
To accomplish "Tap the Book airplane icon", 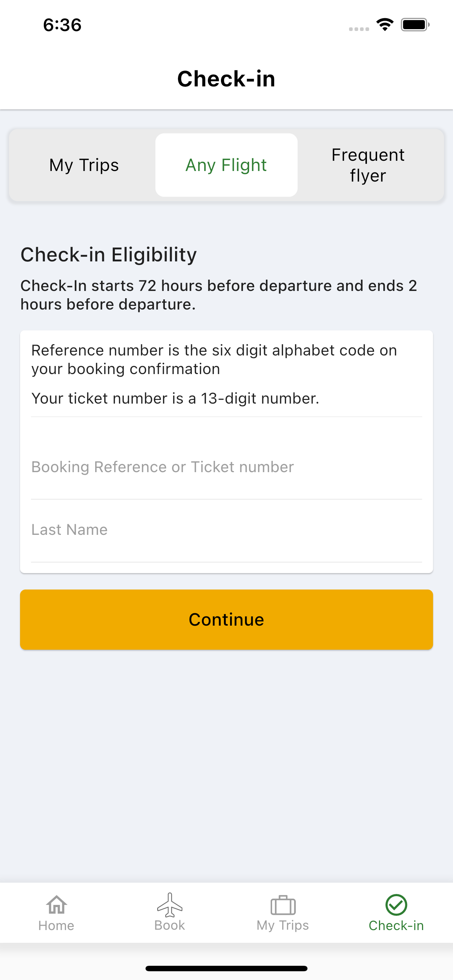I will click(x=169, y=904).
